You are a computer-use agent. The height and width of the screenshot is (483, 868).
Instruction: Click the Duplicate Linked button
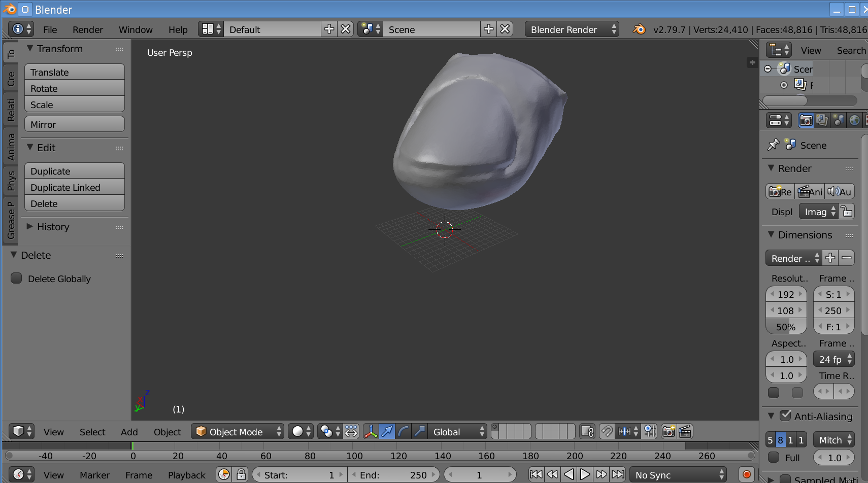coord(74,187)
